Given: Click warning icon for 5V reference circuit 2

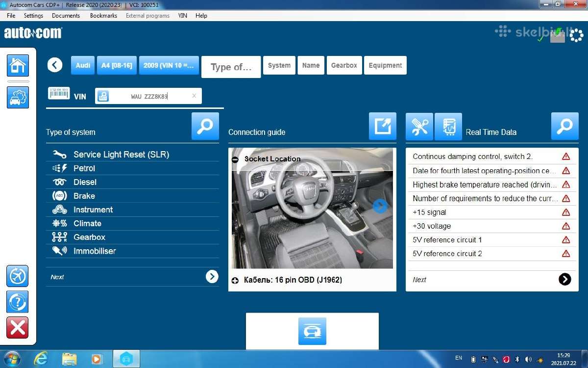Looking at the screenshot, I should (x=566, y=254).
